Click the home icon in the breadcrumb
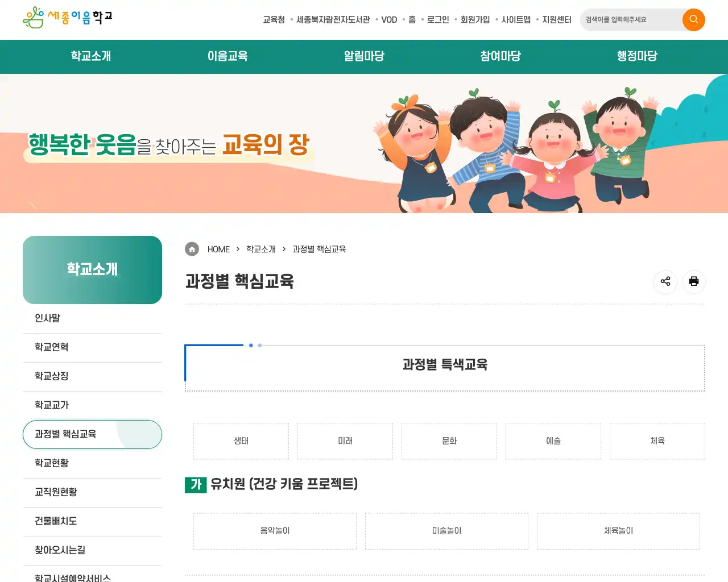The height and width of the screenshot is (582, 728). [x=192, y=249]
